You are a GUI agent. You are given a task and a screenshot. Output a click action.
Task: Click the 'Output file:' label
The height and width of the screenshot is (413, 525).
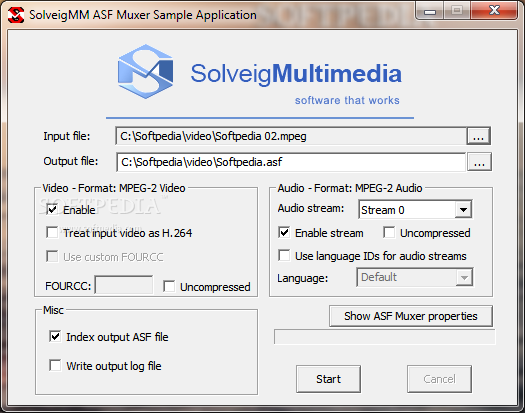coord(71,161)
